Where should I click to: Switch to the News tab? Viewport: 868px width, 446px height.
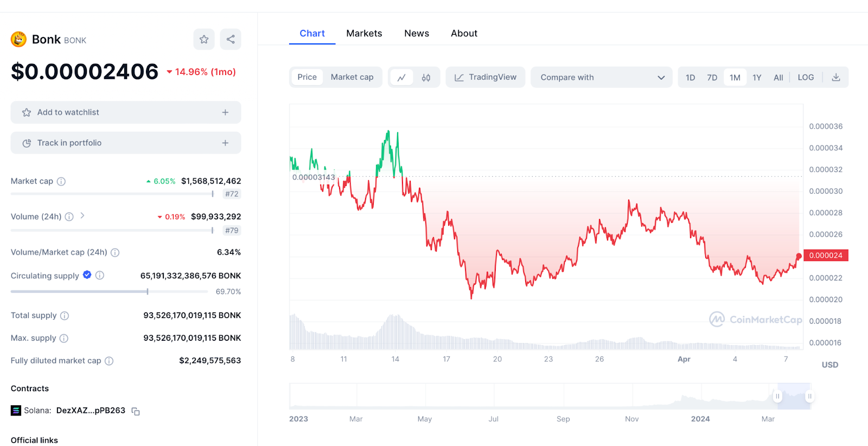(417, 33)
